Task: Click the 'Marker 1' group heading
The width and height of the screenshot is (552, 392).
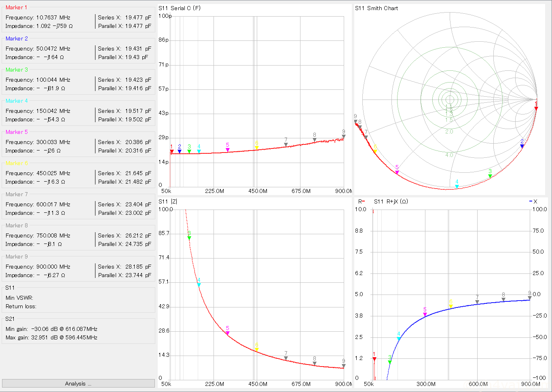Action: 17,7
